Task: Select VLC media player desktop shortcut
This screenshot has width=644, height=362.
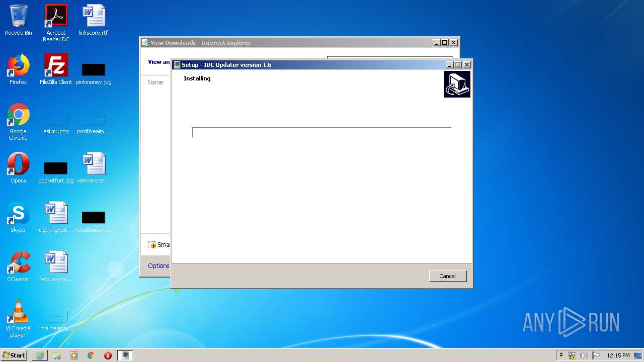Action: pos(18,319)
